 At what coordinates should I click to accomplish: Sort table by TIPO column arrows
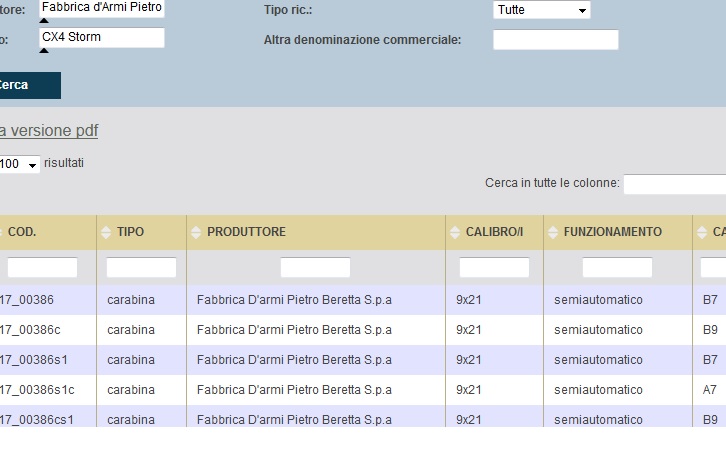[x=106, y=232]
